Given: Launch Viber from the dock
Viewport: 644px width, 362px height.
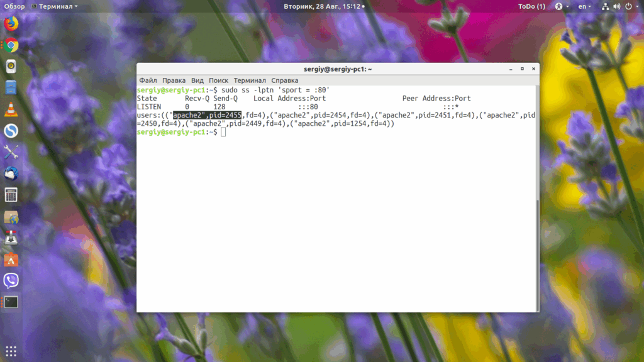Looking at the screenshot, I should (x=11, y=281).
